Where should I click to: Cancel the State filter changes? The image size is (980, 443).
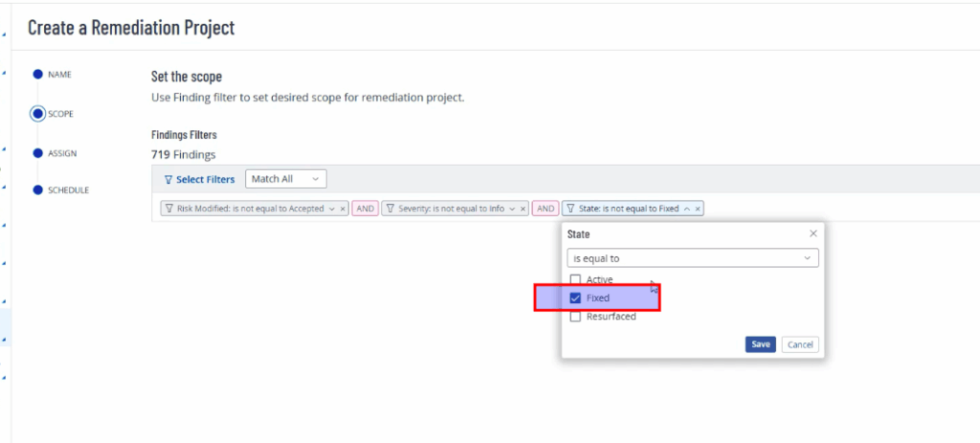(x=800, y=344)
